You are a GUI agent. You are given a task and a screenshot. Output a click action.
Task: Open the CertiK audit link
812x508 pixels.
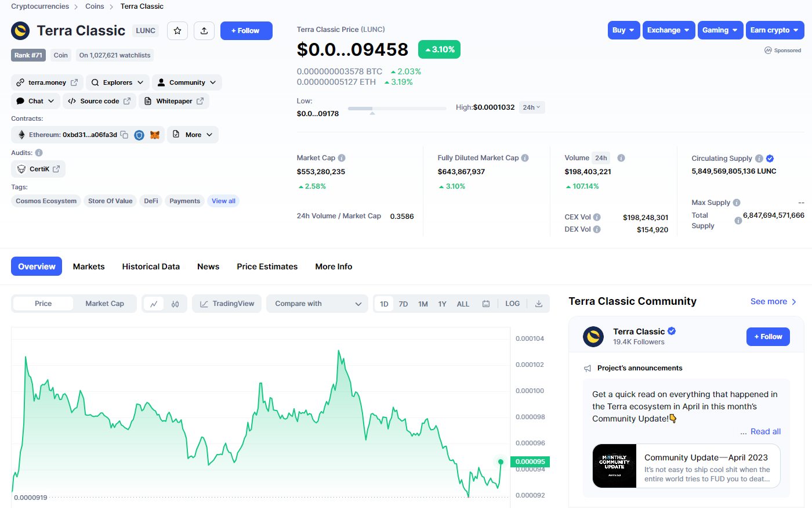click(x=38, y=169)
